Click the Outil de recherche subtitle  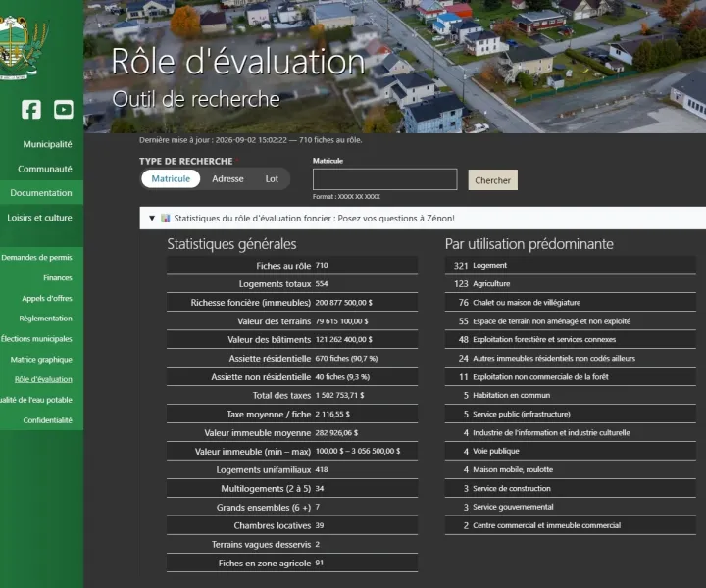[196, 99]
